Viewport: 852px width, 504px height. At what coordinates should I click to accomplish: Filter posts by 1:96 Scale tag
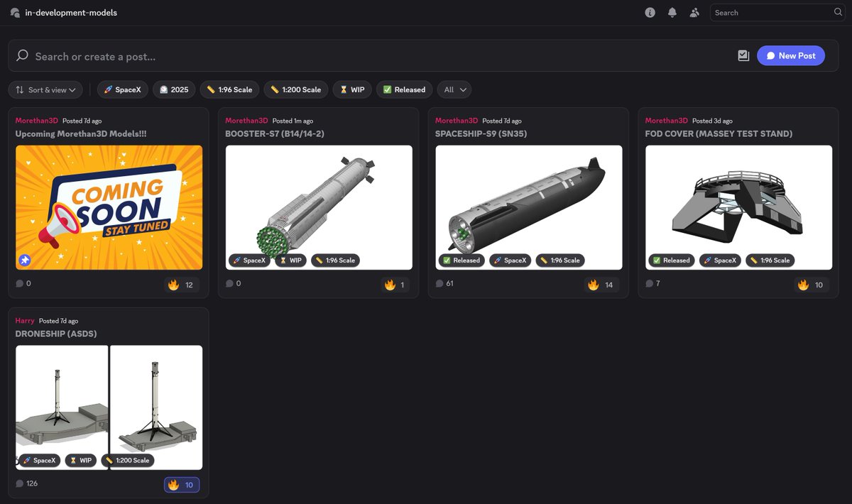point(229,89)
